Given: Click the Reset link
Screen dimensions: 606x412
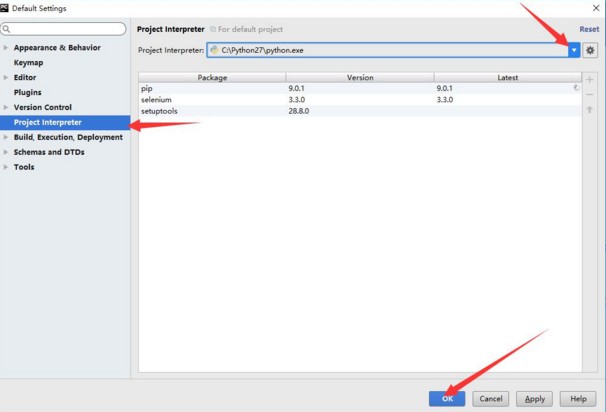Looking at the screenshot, I should [589, 29].
